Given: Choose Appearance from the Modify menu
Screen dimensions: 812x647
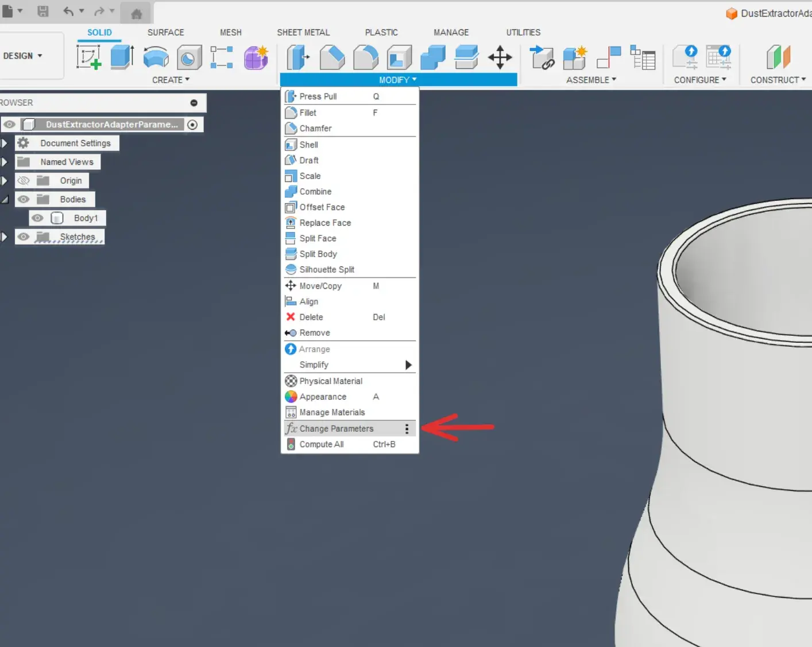Looking at the screenshot, I should pyautogui.click(x=350, y=397).
